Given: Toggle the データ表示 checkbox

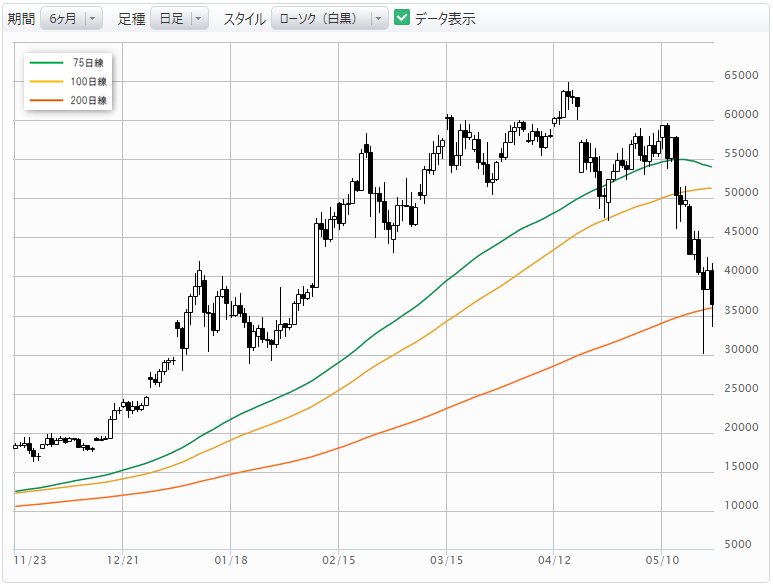Looking at the screenshot, I should pos(402,18).
